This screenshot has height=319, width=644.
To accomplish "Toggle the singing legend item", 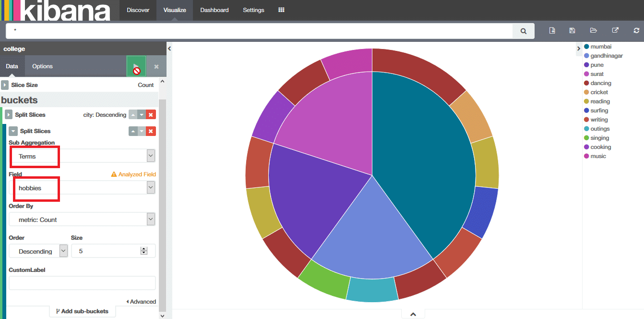I will tap(599, 138).
